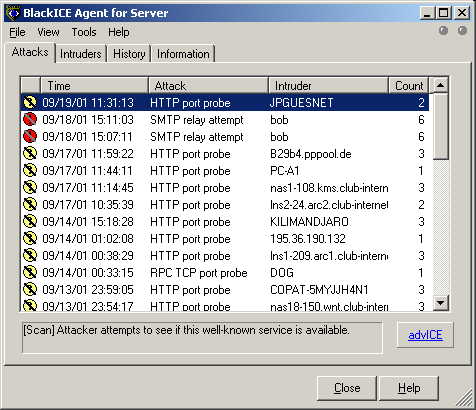Maximize the BlackICE window

click(x=444, y=13)
